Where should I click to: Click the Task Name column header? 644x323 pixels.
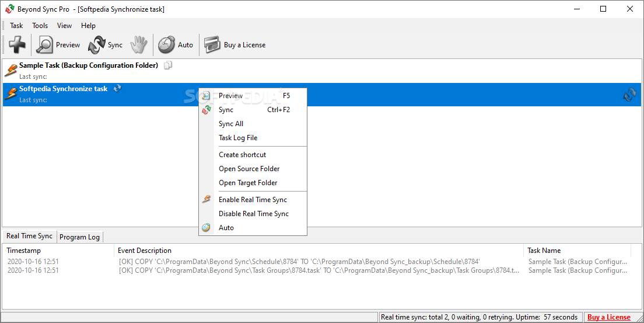pyautogui.click(x=577, y=250)
